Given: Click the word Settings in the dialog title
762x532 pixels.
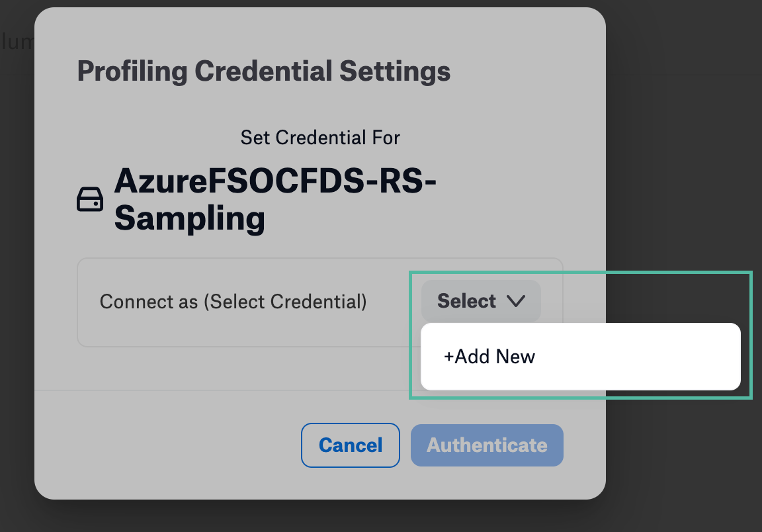Looking at the screenshot, I should pos(395,72).
